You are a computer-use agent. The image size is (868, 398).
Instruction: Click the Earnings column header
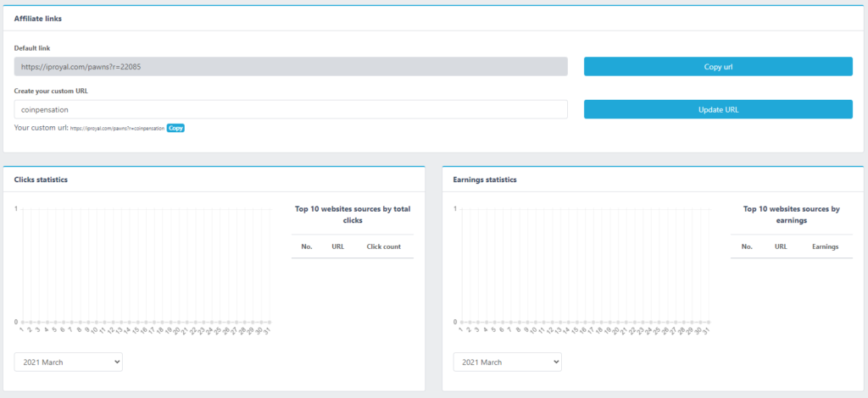click(826, 246)
